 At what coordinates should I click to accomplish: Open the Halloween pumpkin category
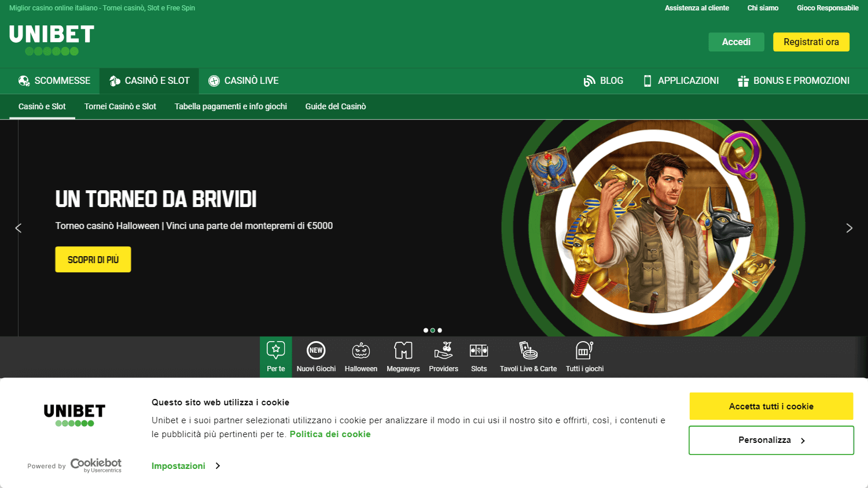(361, 350)
